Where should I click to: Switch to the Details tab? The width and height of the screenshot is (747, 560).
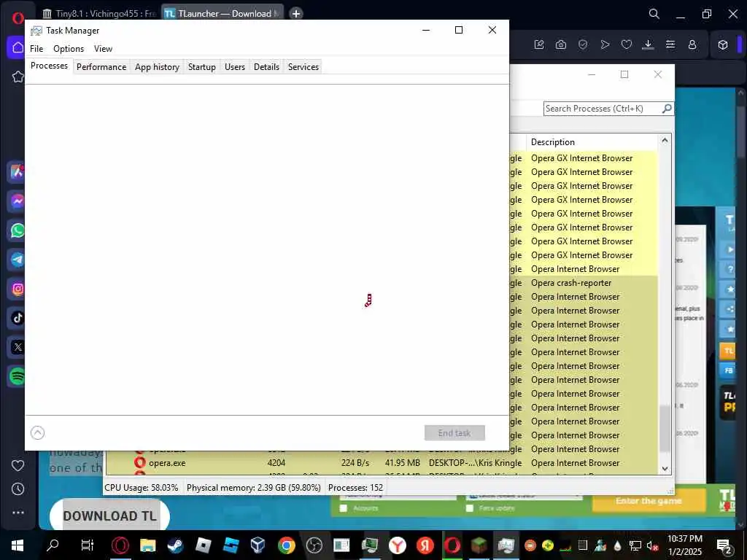click(266, 67)
